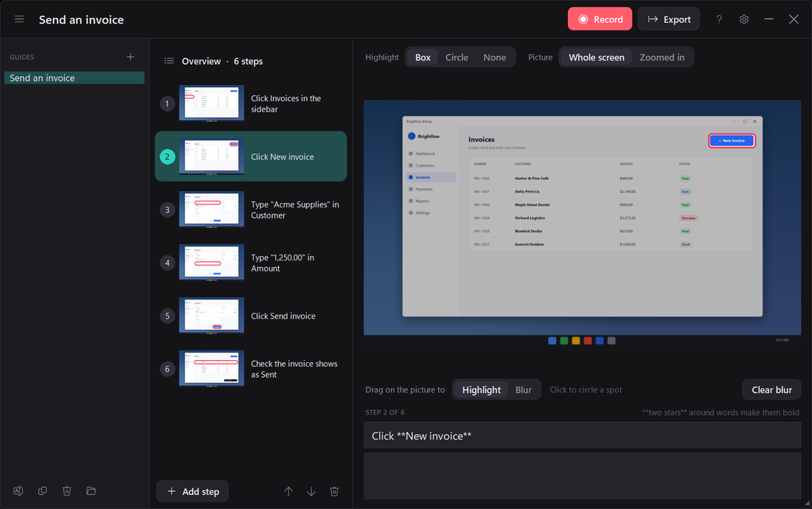Switch drag mode to Highlight
Screen dimensions: 812x509
(481, 390)
